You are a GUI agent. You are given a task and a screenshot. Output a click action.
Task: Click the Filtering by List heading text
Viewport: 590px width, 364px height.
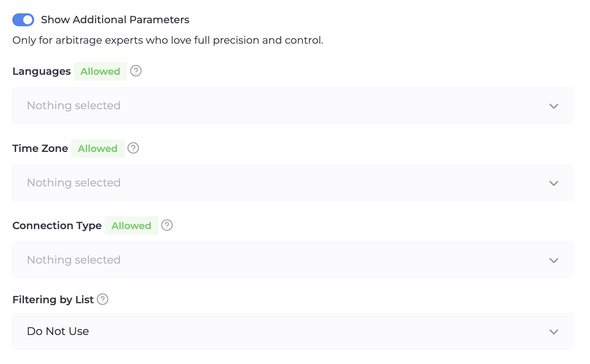tap(53, 300)
